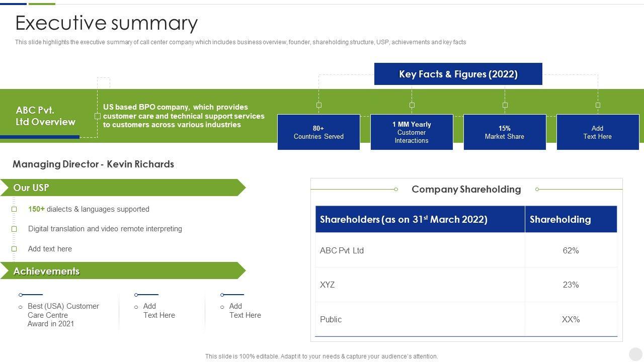Click the Achievements arrow banner
This screenshot has height=362, width=644.
coord(121,271)
